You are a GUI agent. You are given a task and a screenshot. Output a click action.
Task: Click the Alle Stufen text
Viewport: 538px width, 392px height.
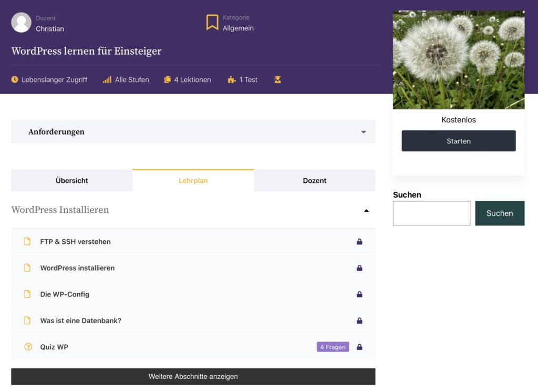point(132,80)
